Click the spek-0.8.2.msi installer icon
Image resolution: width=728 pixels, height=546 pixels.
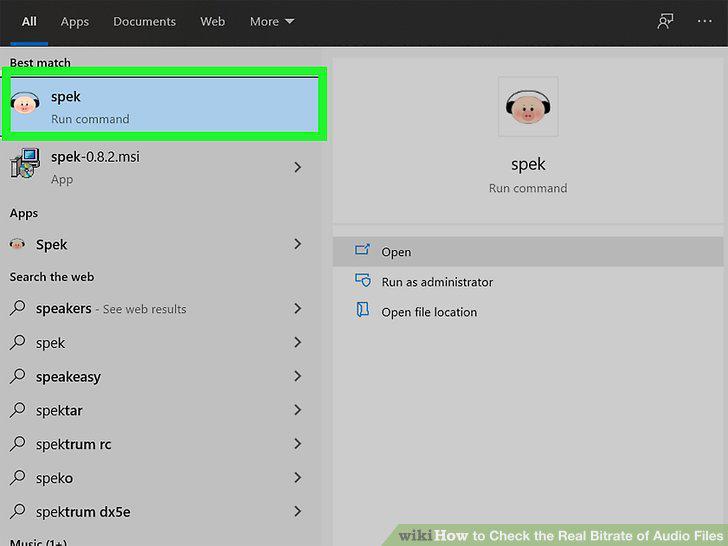click(x=25, y=163)
